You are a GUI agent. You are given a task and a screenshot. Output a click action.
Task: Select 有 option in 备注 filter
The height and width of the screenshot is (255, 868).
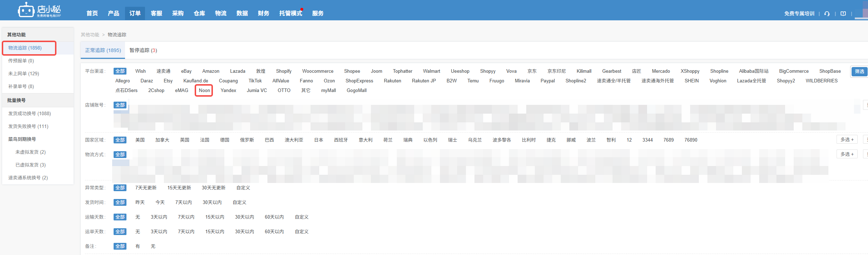(138, 246)
